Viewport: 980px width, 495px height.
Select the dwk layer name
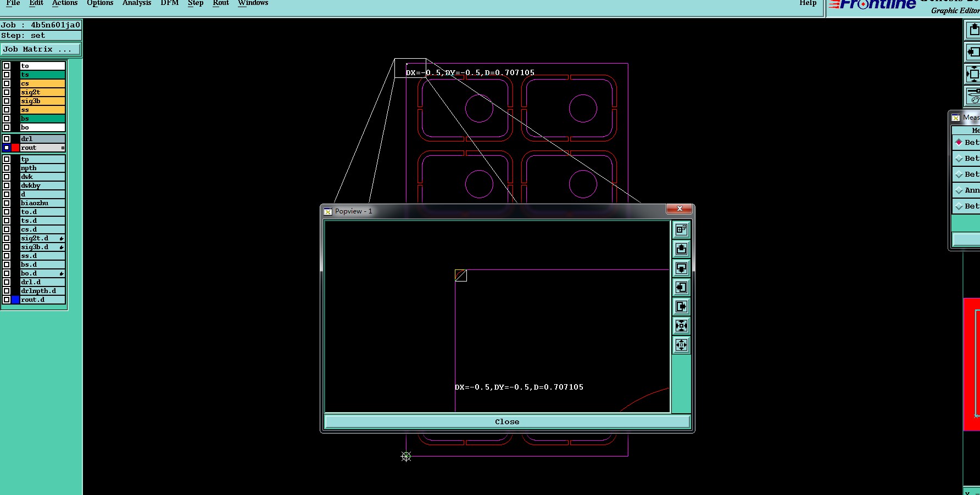pyautogui.click(x=43, y=177)
